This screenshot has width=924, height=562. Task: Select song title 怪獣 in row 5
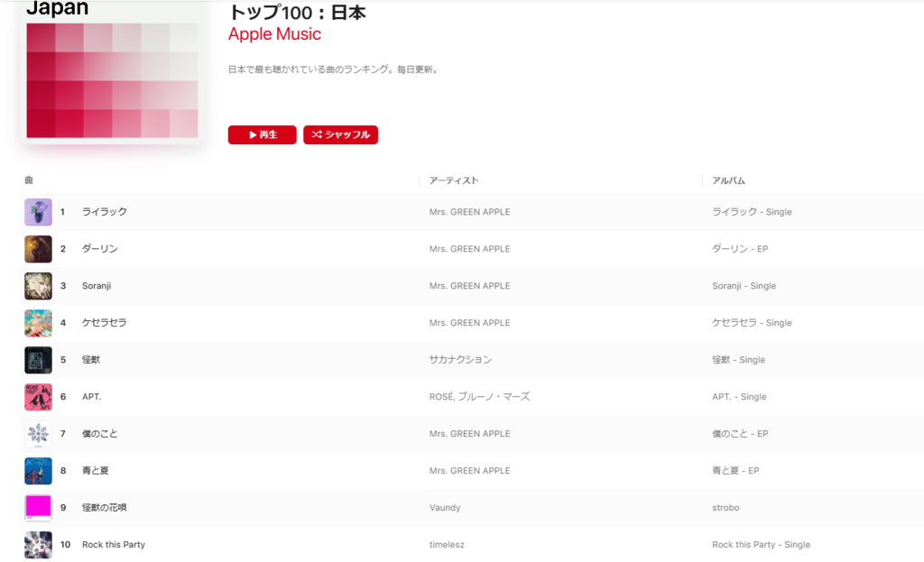coord(91,360)
